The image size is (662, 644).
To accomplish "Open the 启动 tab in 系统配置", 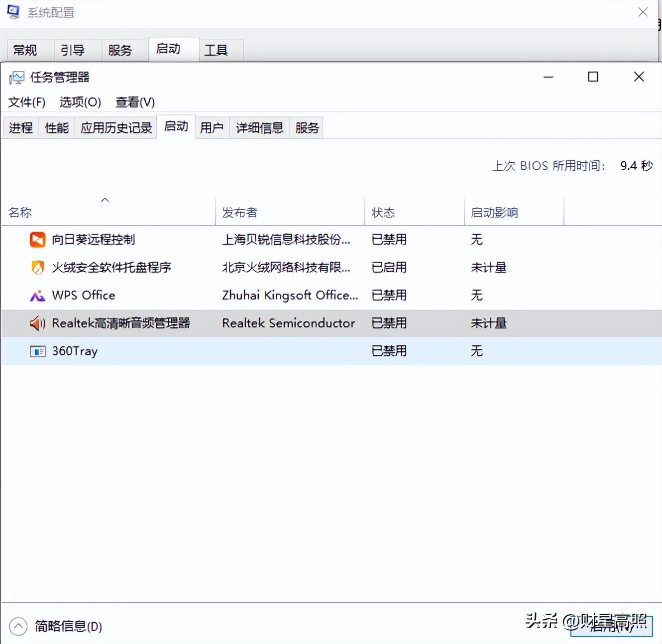I will pyautogui.click(x=168, y=49).
